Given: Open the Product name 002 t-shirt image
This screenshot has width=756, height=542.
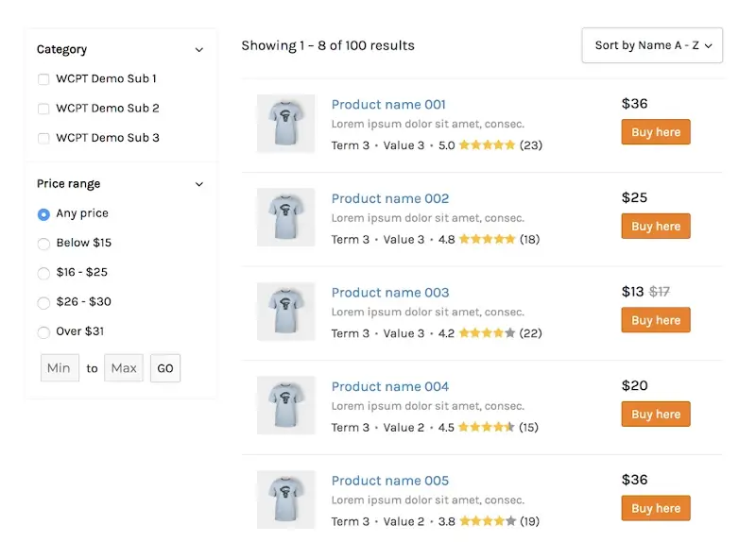Looking at the screenshot, I should tap(285, 217).
